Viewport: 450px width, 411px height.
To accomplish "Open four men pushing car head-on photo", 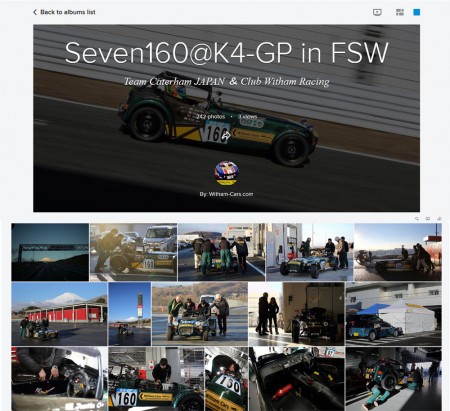I will 200,314.
